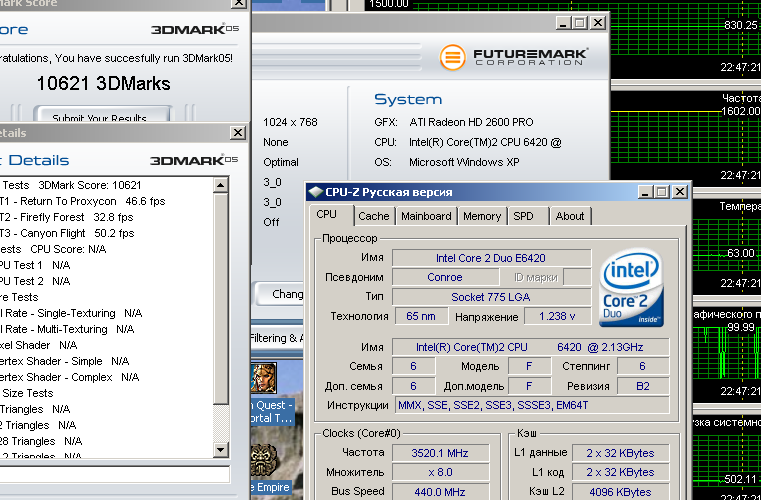Click the 10621 3DMarks score text

pos(103,83)
